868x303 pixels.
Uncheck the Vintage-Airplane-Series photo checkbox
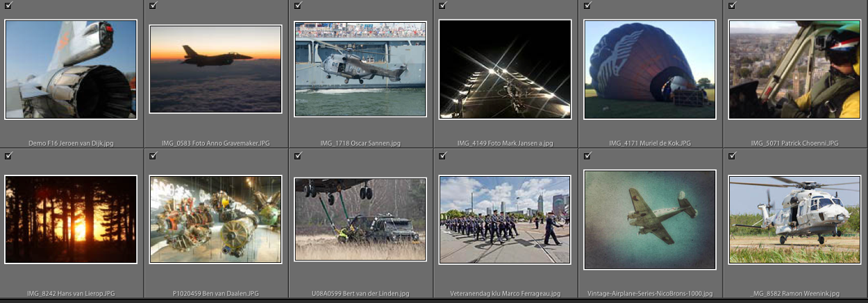(587, 156)
